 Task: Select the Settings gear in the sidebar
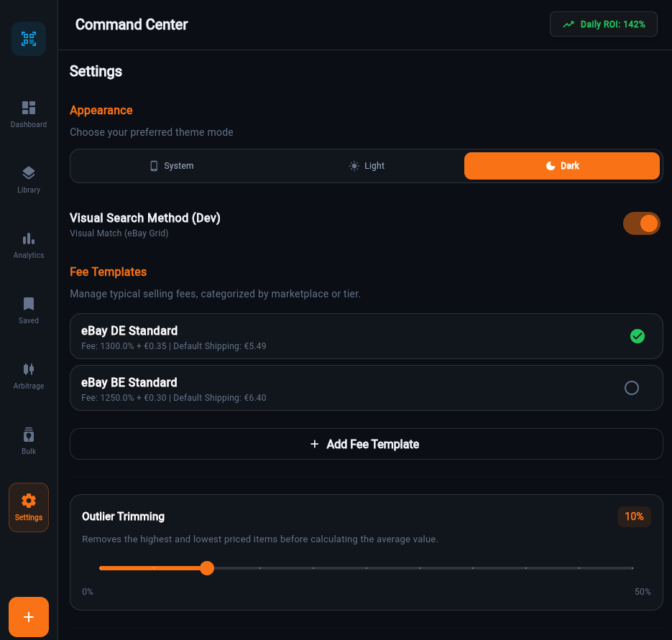point(29,506)
